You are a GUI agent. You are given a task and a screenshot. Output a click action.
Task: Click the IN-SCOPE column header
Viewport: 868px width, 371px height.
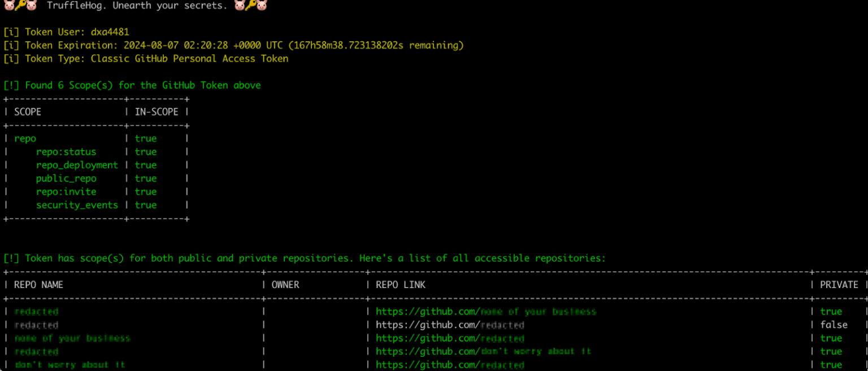coord(157,112)
